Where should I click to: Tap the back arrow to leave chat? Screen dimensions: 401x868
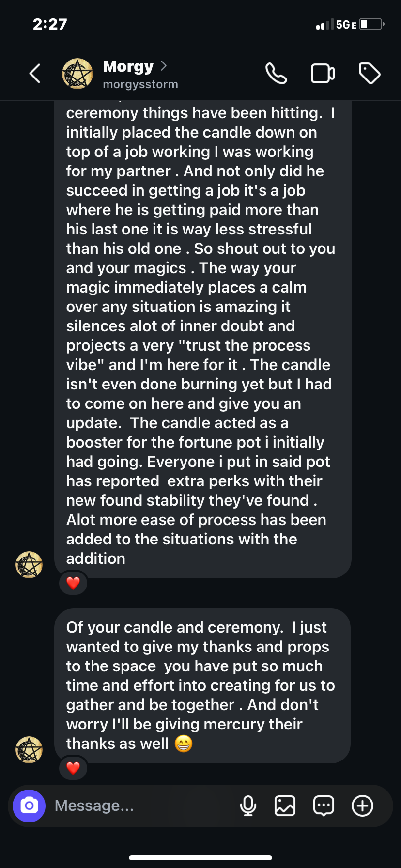(35, 74)
